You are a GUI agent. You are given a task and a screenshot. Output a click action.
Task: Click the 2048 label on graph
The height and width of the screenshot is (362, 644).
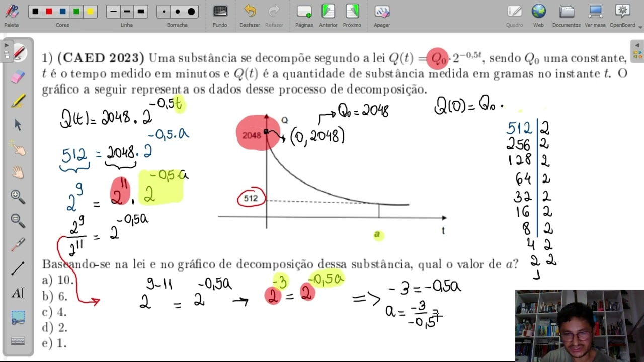(x=251, y=135)
